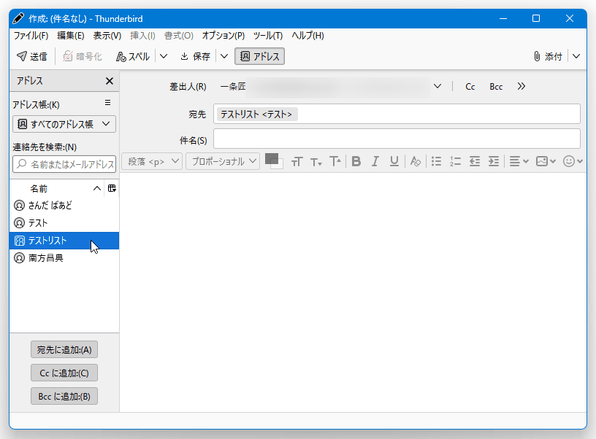Click the decrease indent icon

[x=475, y=162]
